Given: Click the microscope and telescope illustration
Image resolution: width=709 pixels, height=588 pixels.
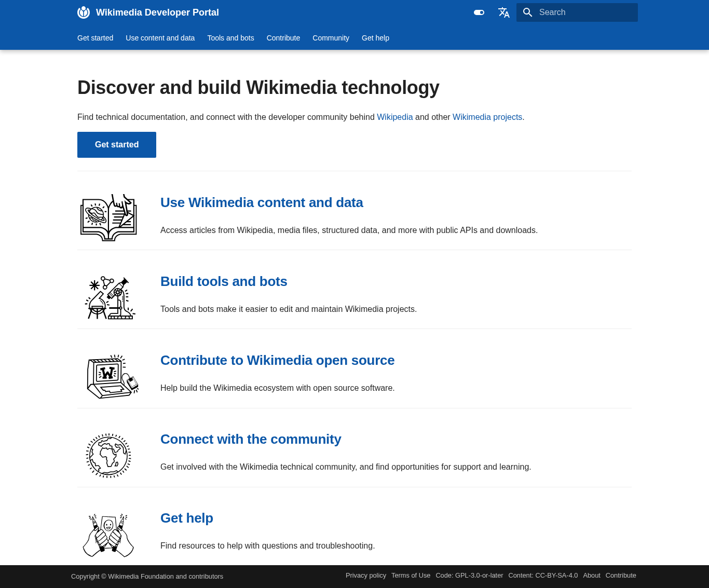Looking at the screenshot, I should pyautogui.click(x=110, y=297).
